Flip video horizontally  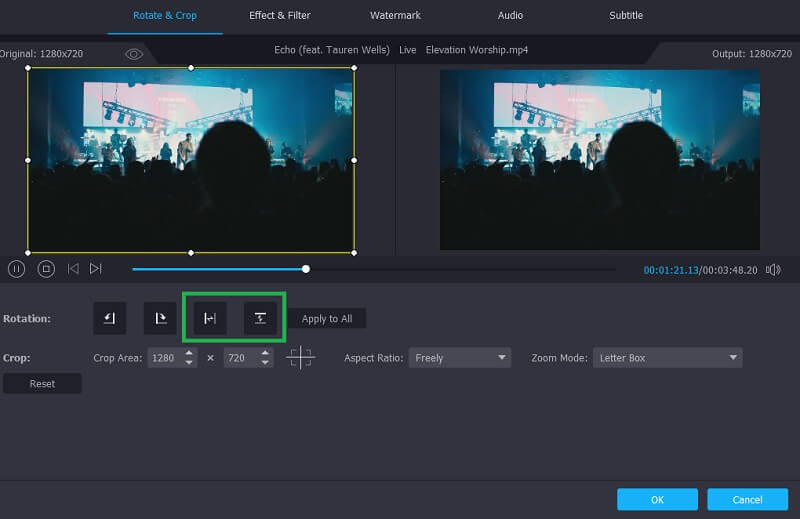tap(210, 318)
